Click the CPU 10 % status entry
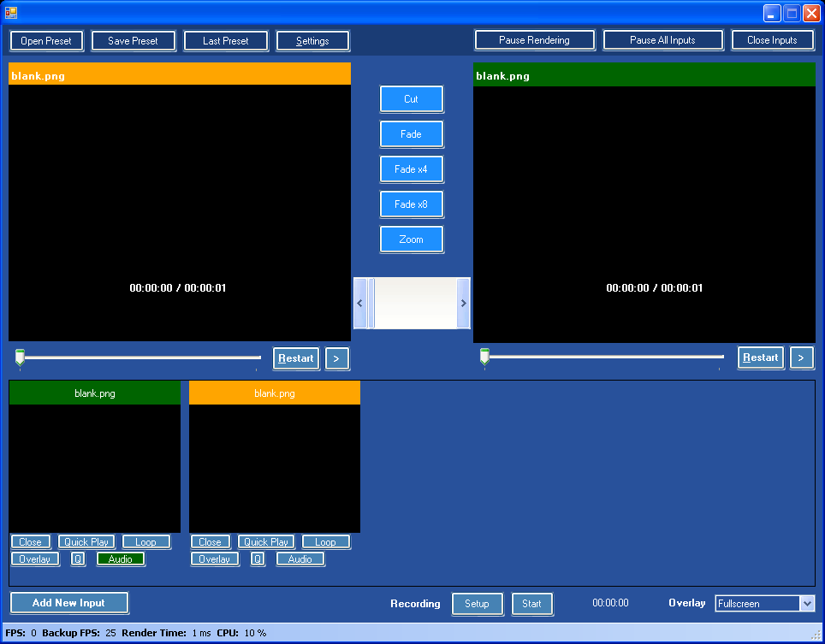This screenshot has height=644, width=825. point(241,633)
